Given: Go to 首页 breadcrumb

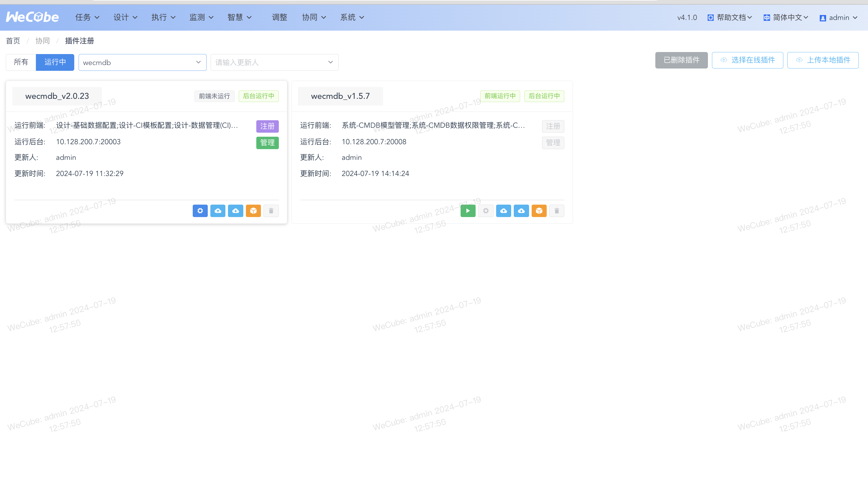Looking at the screenshot, I should coord(13,41).
